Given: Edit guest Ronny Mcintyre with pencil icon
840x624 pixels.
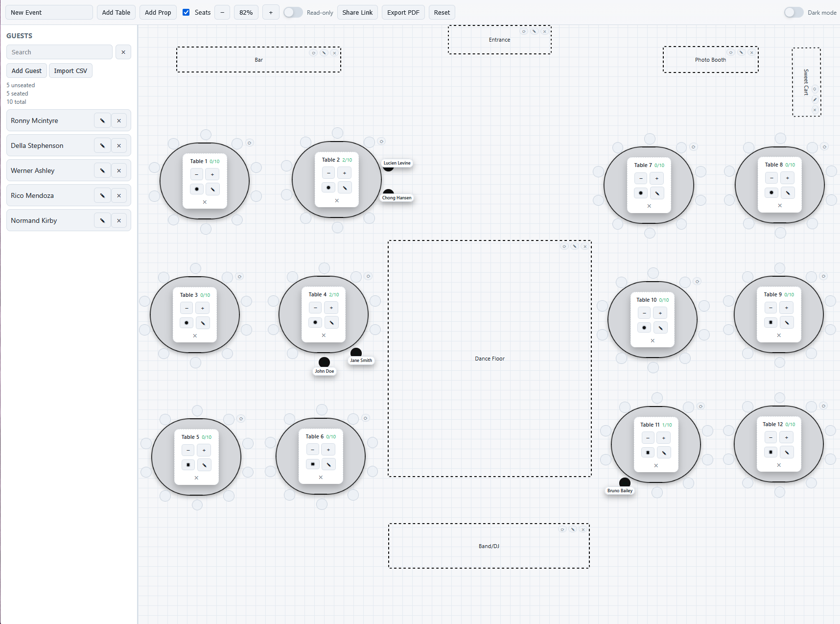Looking at the screenshot, I should point(102,120).
